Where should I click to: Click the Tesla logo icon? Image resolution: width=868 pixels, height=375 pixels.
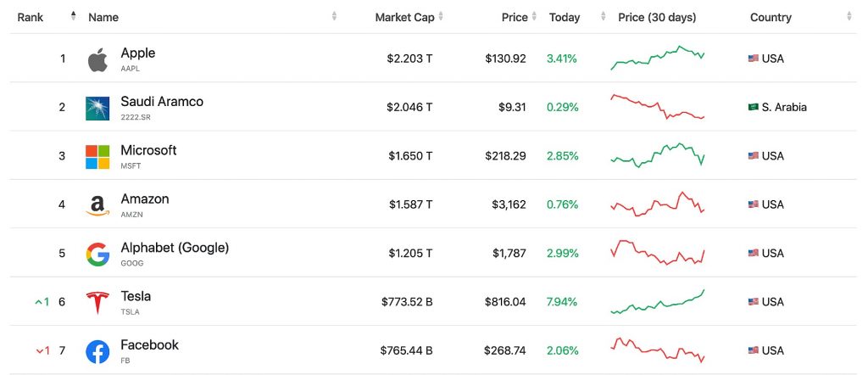tap(97, 303)
